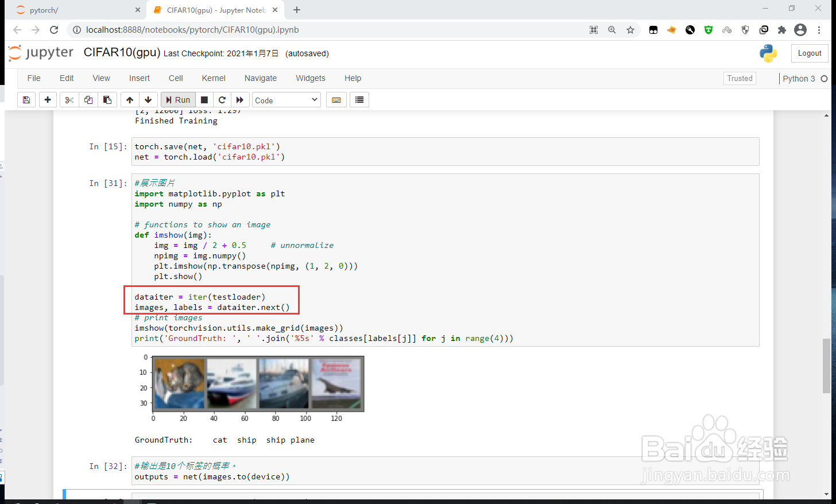The height and width of the screenshot is (504, 836).
Task: Go back in browser history
Action: (x=17, y=30)
